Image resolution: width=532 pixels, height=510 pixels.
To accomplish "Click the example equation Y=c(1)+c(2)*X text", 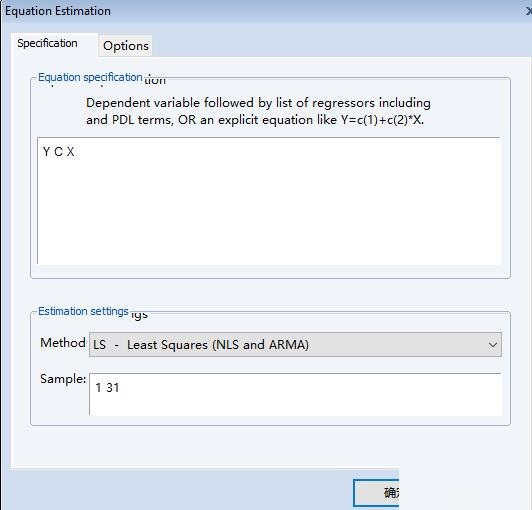I will pos(382,120).
